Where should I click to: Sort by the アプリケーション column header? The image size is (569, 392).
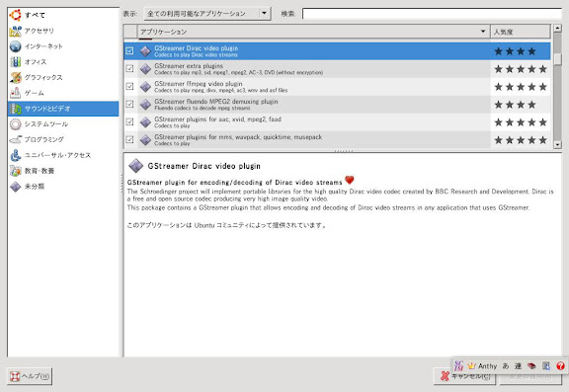coord(313,32)
